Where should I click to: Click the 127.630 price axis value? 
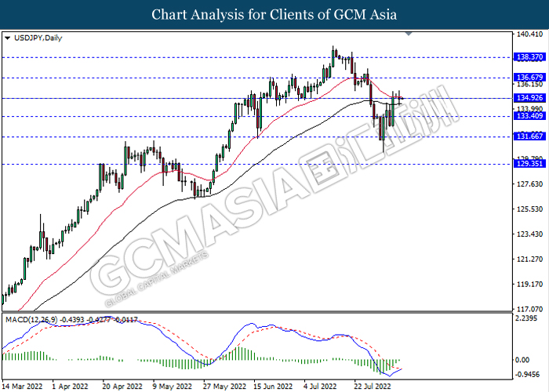tap(529, 184)
